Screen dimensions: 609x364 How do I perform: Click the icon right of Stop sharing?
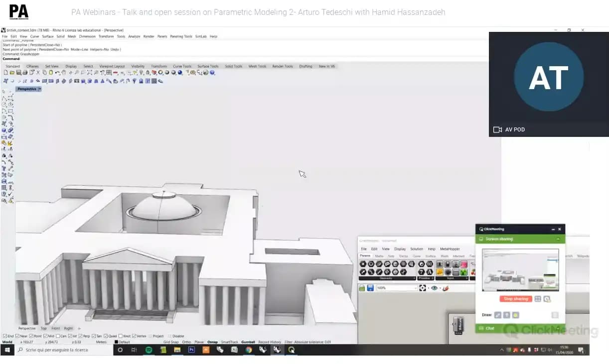[538, 299]
